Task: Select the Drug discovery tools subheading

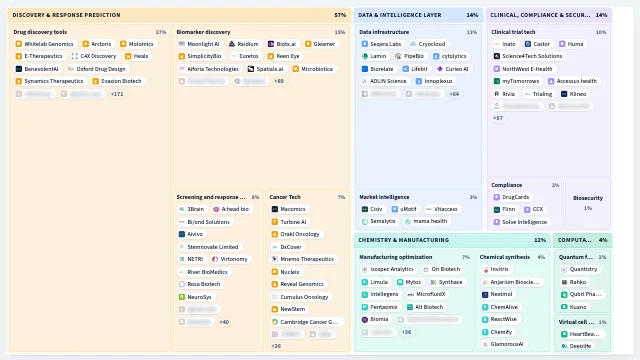Action: pos(40,32)
